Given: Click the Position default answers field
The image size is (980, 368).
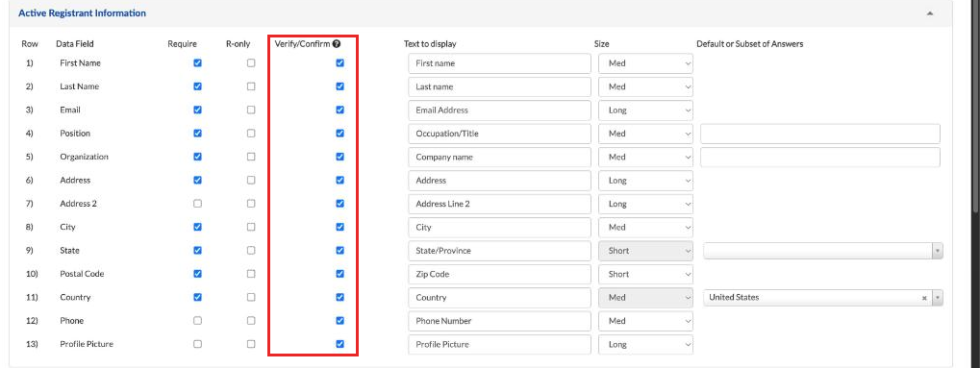Looking at the screenshot, I should 820,134.
